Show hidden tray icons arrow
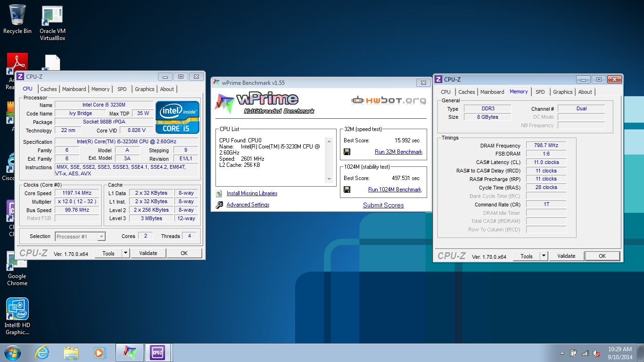This screenshot has height=362, width=644. pos(562,353)
